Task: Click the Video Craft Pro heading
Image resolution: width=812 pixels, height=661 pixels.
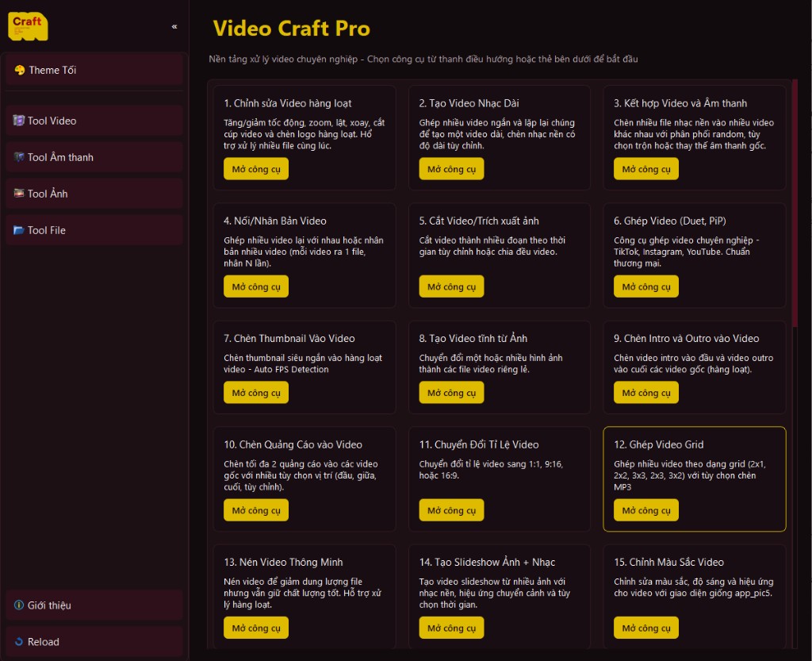Action: coord(292,29)
